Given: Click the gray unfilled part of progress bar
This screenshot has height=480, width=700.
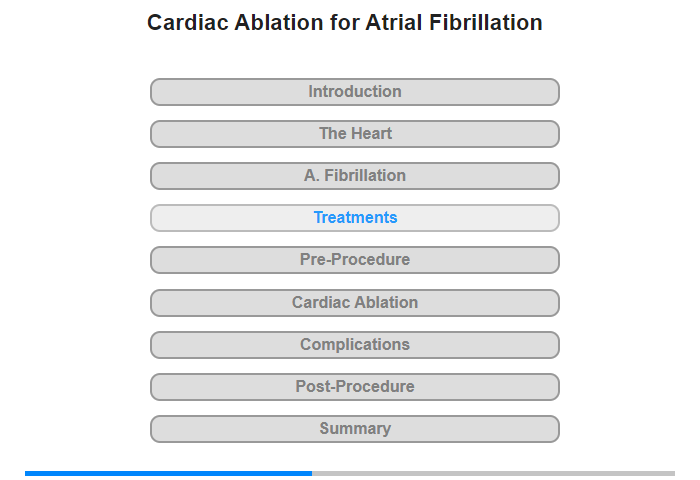Looking at the screenshot, I should click(x=493, y=473).
